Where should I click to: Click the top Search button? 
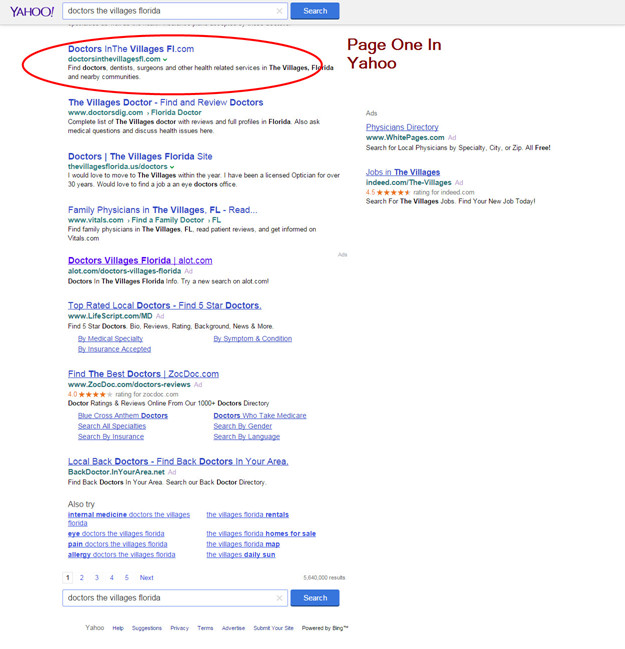click(314, 11)
